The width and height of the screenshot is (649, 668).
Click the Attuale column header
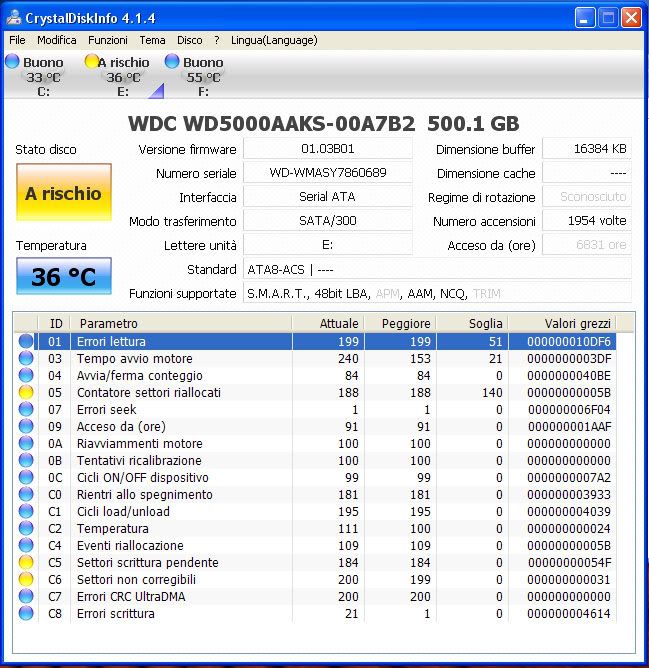pos(328,323)
